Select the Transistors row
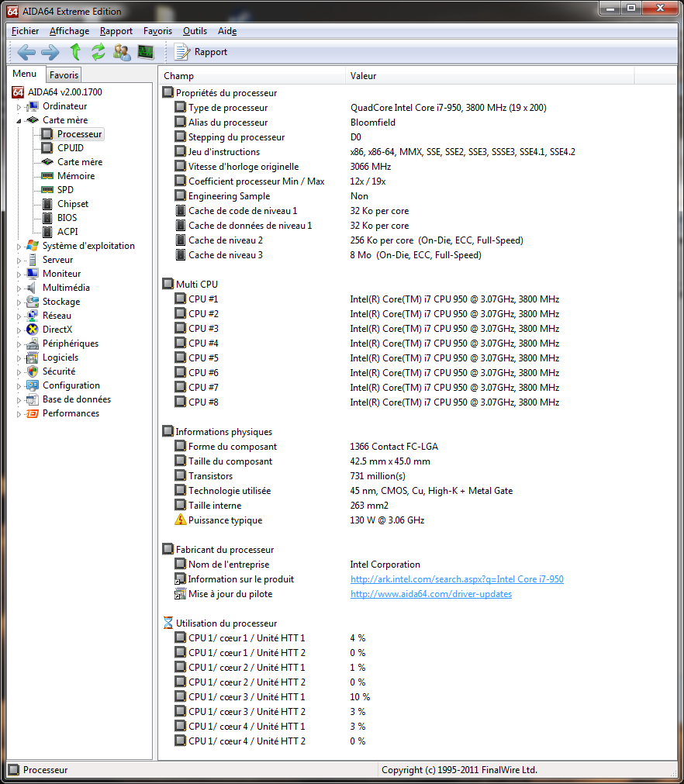The width and height of the screenshot is (684, 784). (x=417, y=476)
